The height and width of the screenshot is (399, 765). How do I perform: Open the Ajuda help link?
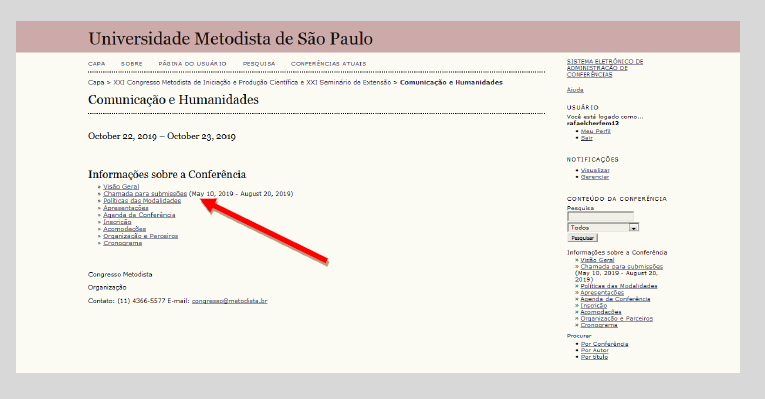(x=575, y=90)
